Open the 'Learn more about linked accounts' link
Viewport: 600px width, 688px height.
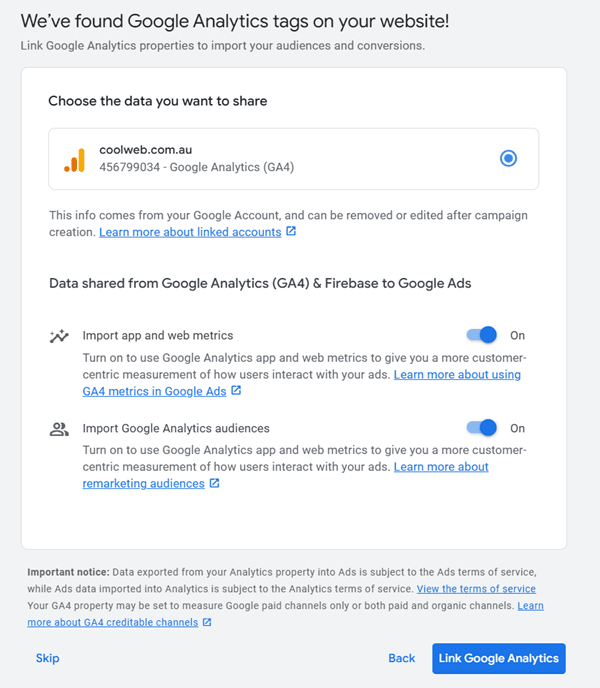coord(190,232)
